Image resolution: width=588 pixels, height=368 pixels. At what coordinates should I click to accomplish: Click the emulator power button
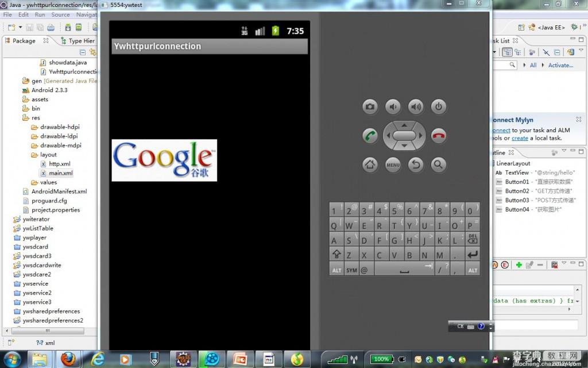coord(438,107)
